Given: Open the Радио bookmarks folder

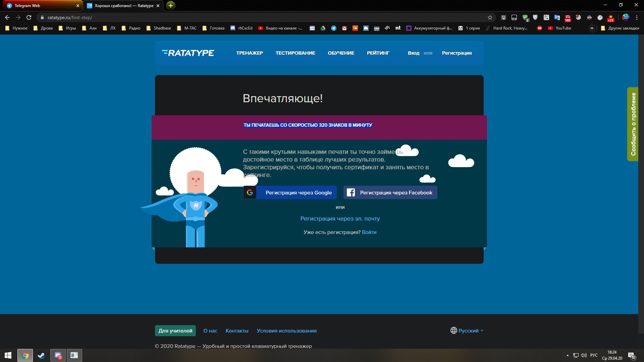Looking at the screenshot, I should pyautogui.click(x=131, y=28).
